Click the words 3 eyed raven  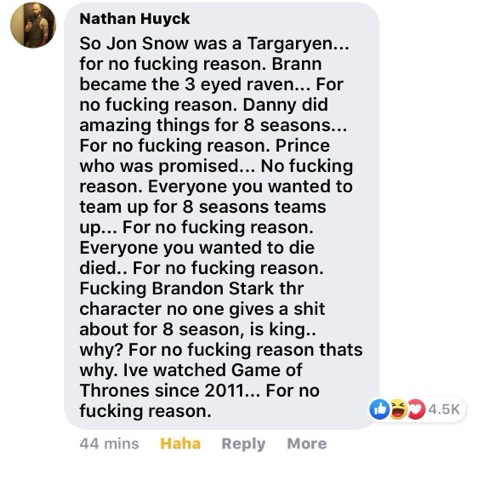(x=239, y=85)
